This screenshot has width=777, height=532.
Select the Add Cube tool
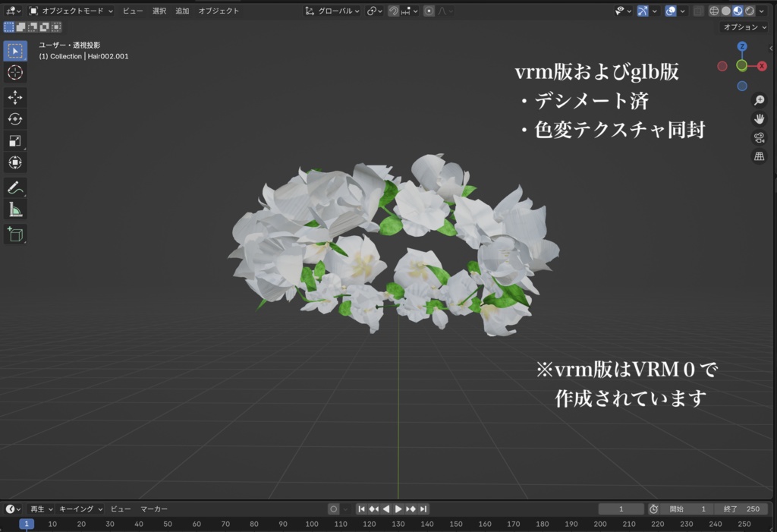(14, 231)
